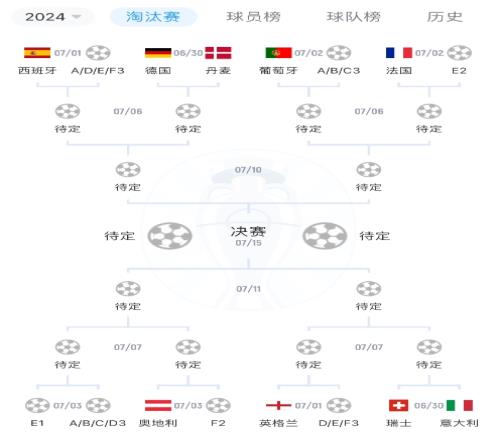This screenshot has height=440, width=500.
Task: Open the 决赛 07/15 match details
Action: tap(248, 236)
